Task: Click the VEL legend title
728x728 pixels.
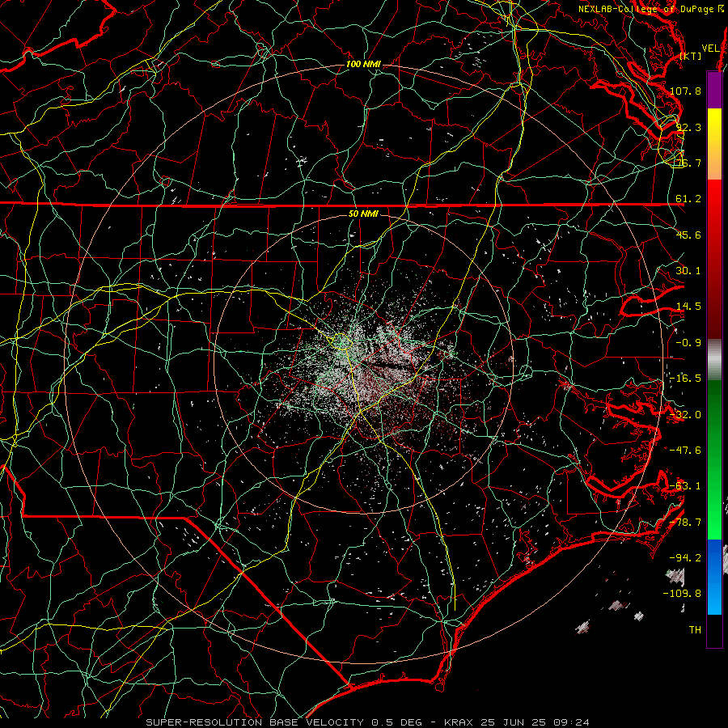Action: click(711, 49)
